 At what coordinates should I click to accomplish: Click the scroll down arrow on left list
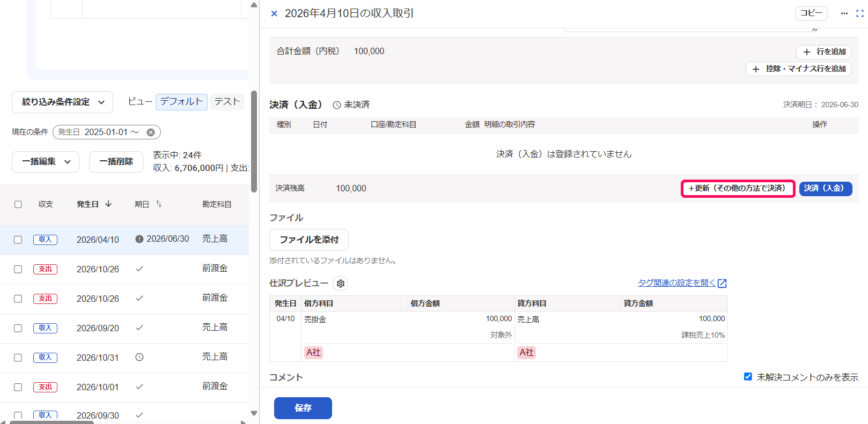(254, 413)
